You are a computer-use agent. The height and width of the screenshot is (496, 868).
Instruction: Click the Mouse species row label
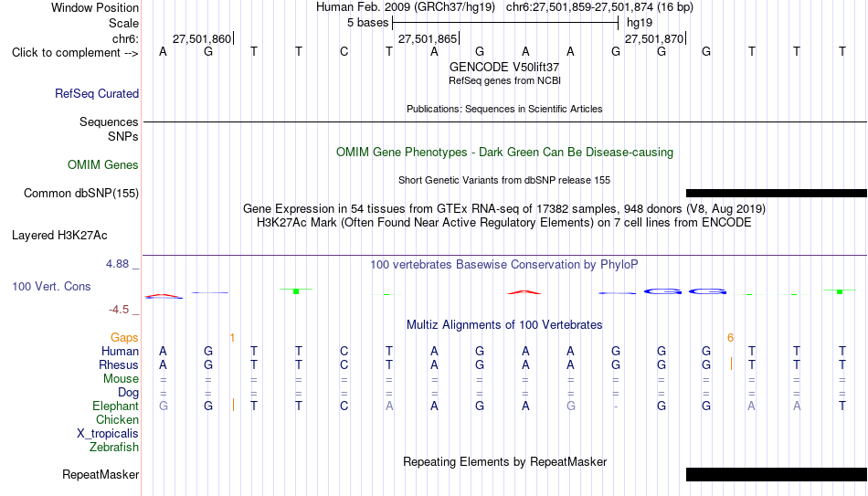tap(121, 379)
